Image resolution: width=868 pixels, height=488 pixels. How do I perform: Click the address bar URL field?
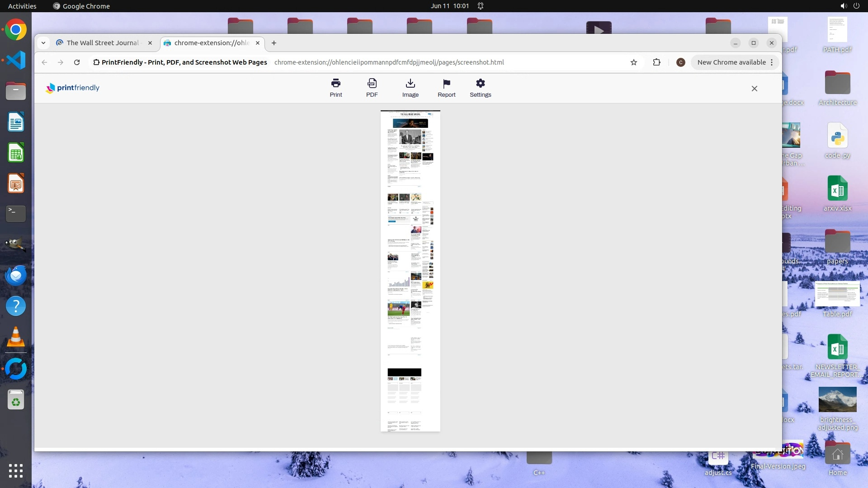[389, 62]
